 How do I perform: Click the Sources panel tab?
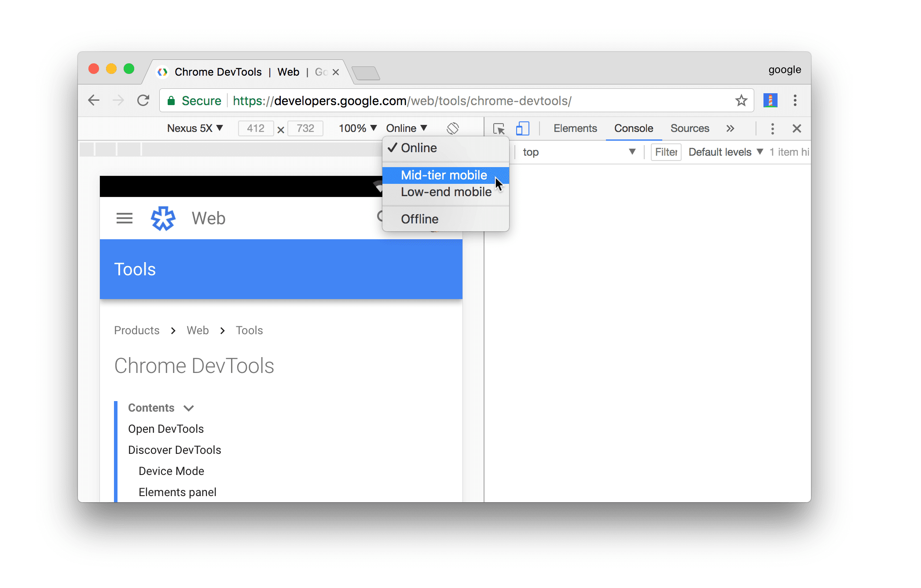691,128
